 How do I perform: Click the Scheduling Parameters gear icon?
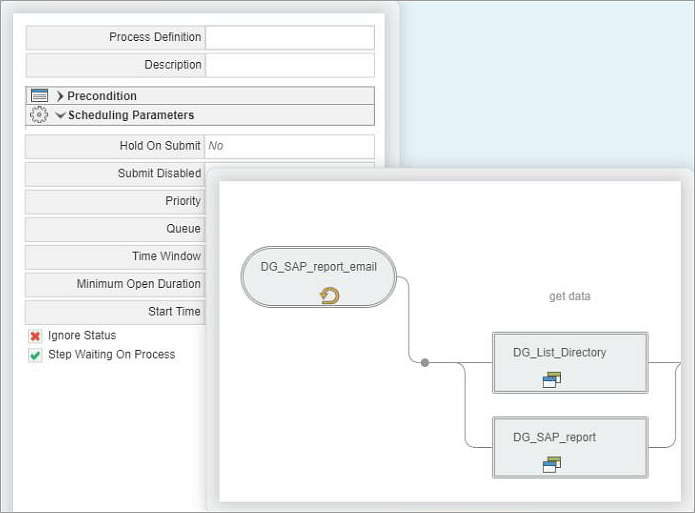pyautogui.click(x=39, y=115)
